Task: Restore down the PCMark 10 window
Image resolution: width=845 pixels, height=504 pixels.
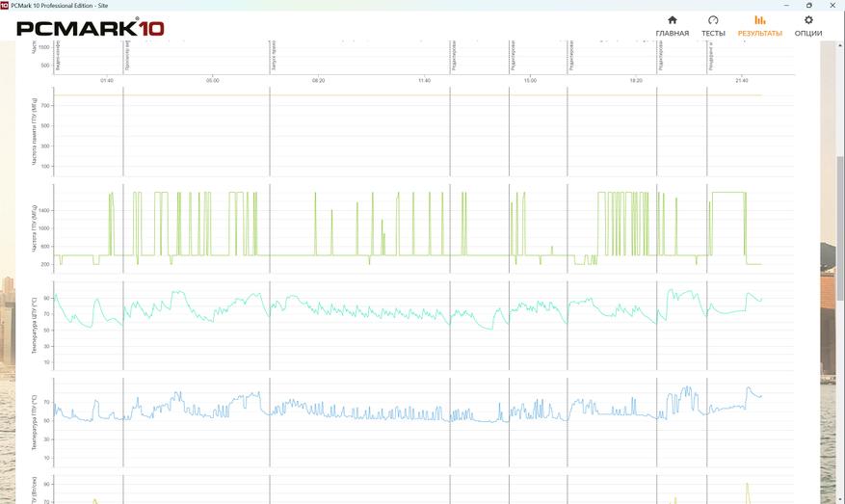Action: [x=809, y=5]
